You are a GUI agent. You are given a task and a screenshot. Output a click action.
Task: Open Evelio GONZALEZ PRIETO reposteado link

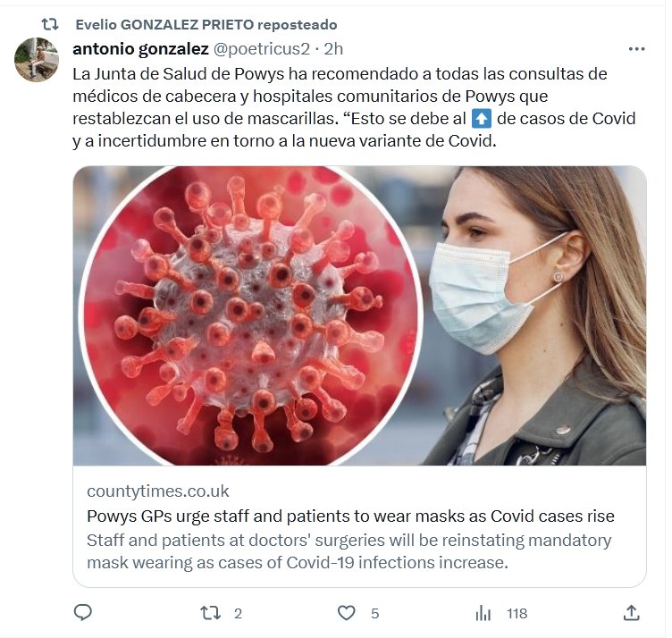click(x=206, y=24)
